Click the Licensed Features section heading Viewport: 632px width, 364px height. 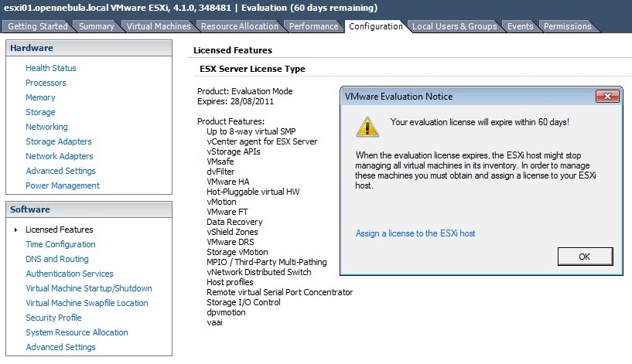coord(233,50)
